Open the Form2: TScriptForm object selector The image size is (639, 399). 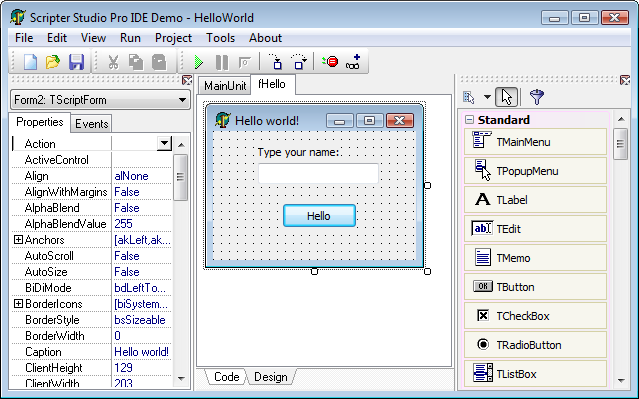[x=100, y=100]
